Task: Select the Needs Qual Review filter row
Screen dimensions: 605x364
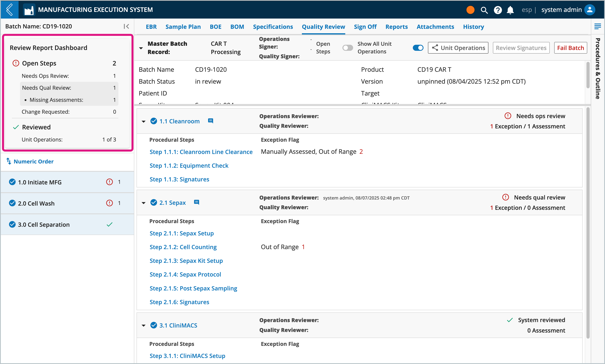Action: pos(69,87)
